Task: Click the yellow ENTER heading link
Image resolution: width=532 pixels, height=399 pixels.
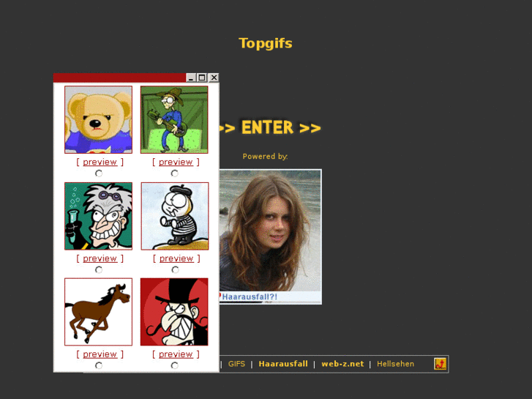Action: [x=270, y=127]
